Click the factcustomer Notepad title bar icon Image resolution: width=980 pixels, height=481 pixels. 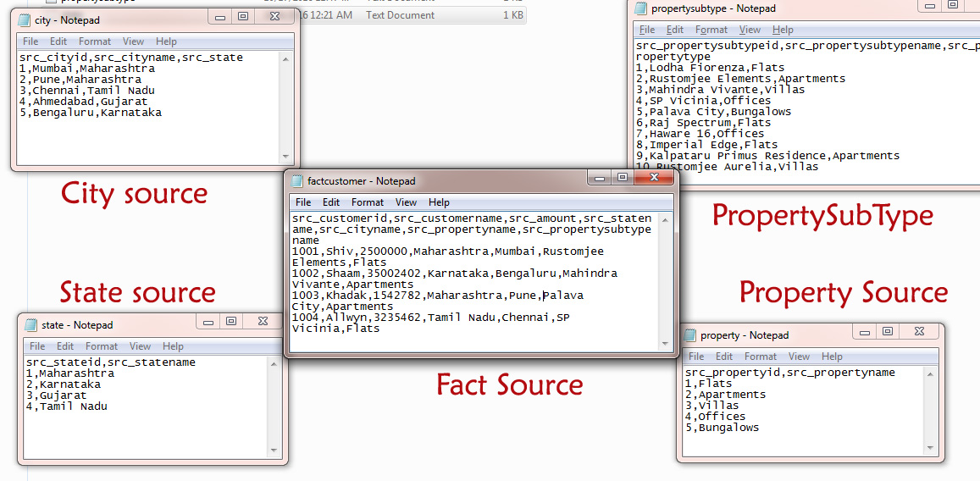[x=297, y=181]
